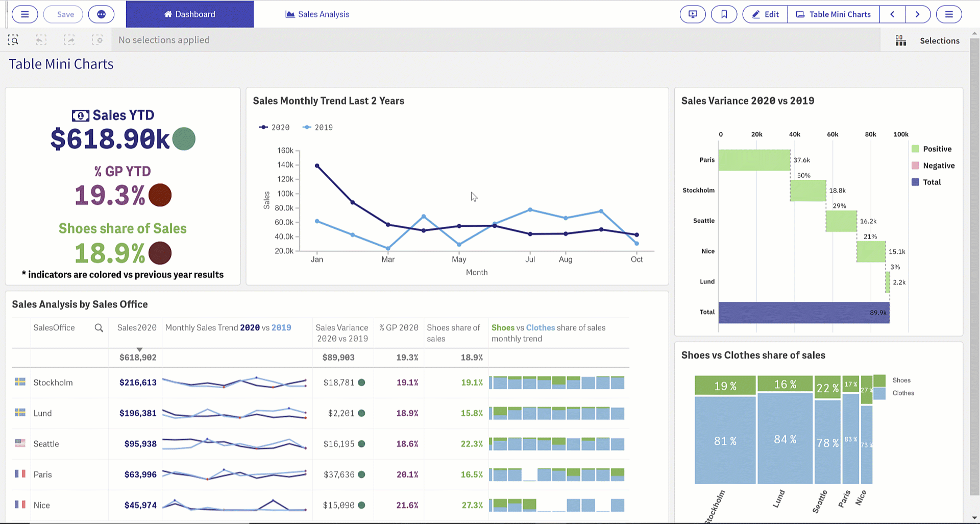Image resolution: width=980 pixels, height=524 pixels.
Task: Toggle the 2020 series in the legend
Action: point(275,127)
